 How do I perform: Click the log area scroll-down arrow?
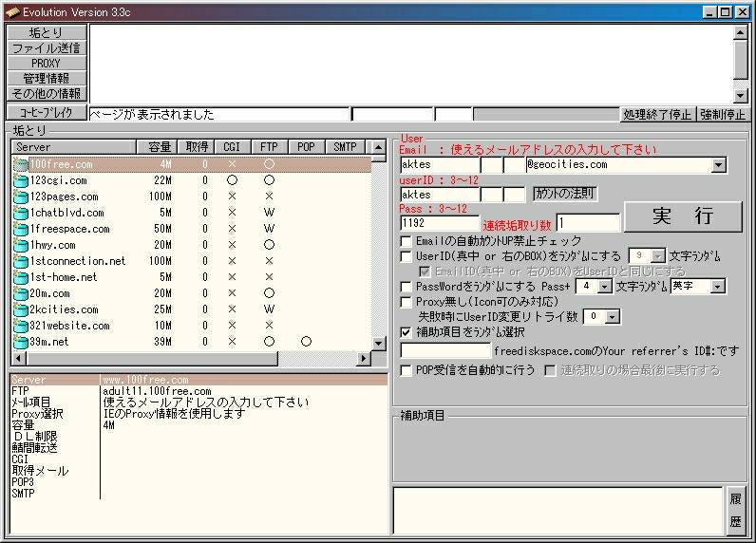(x=741, y=95)
